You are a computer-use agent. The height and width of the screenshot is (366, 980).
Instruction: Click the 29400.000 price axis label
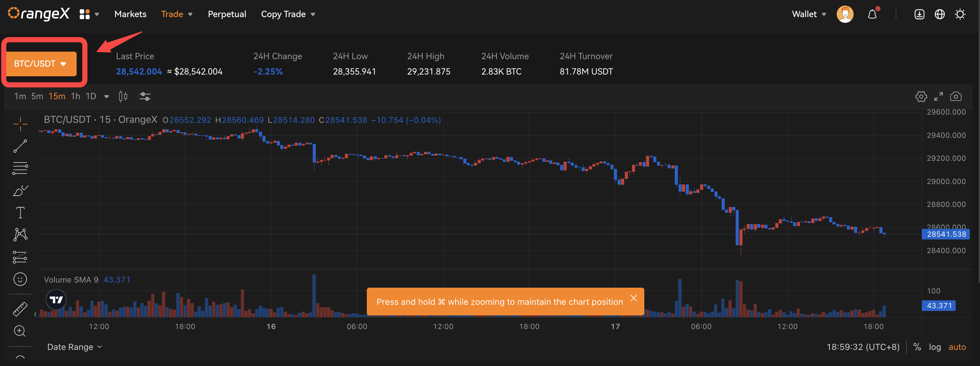coord(946,135)
